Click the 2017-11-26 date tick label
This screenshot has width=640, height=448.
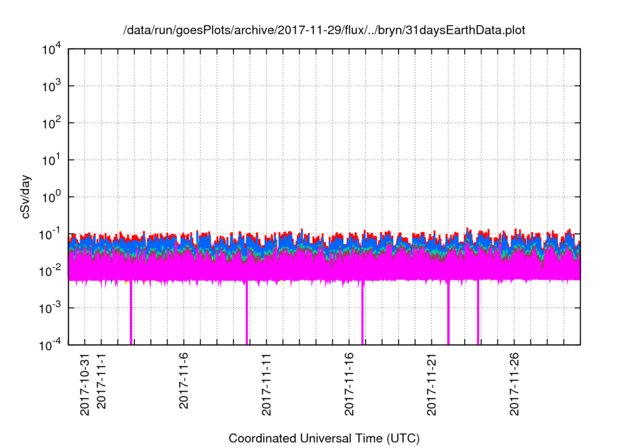pyautogui.click(x=514, y=384)
